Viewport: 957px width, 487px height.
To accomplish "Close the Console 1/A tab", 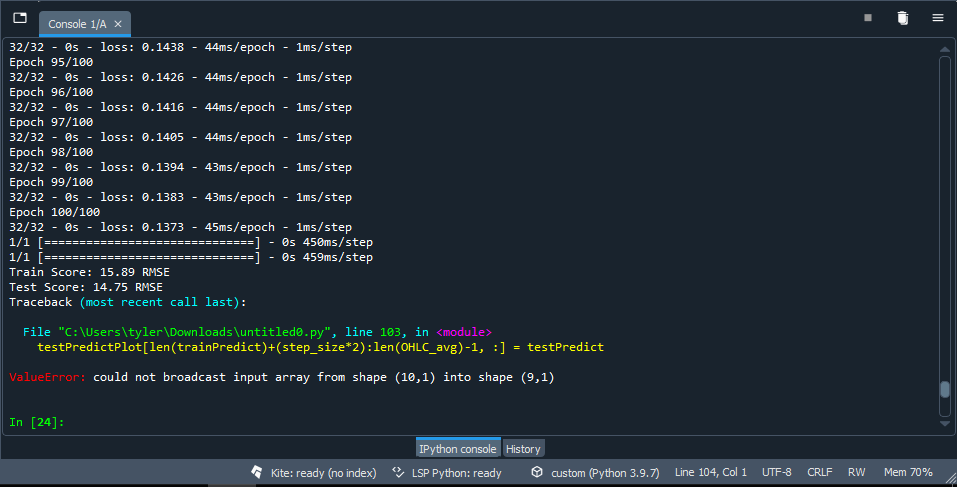I will point(118,24).
